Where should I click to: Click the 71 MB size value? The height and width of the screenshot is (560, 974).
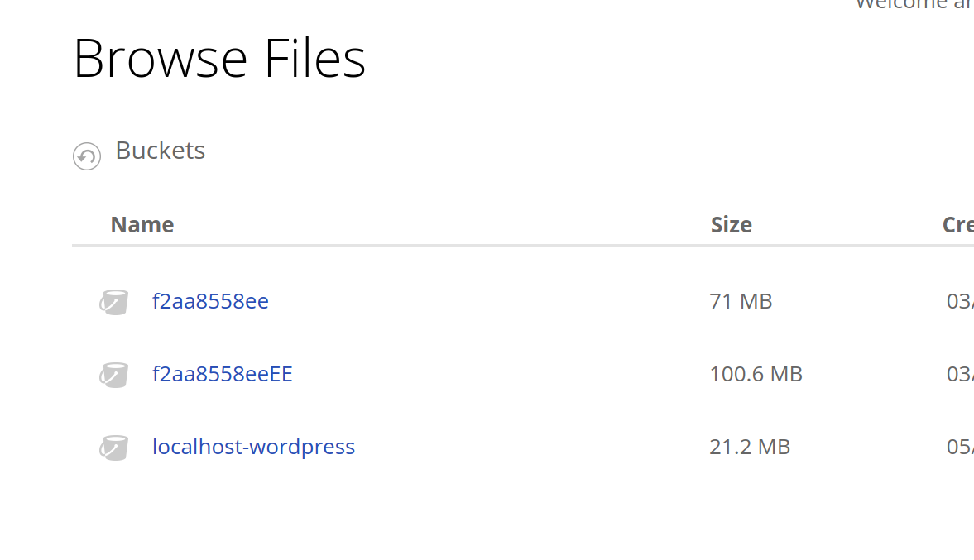coord(741,301)
